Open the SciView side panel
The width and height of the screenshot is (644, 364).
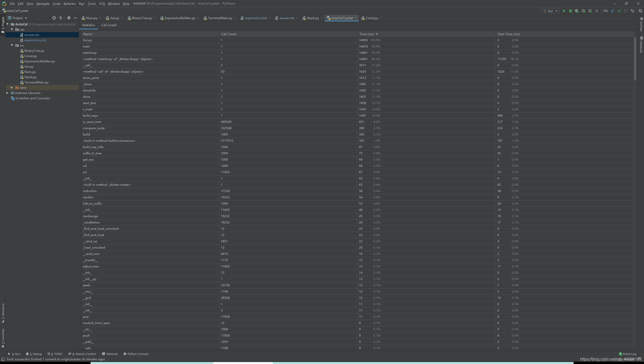641,24
